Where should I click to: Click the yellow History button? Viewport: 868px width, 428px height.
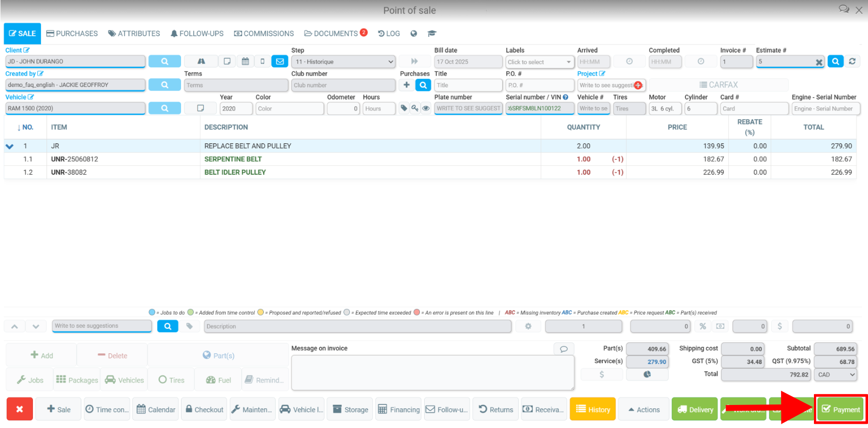click(x=593, y=410)
